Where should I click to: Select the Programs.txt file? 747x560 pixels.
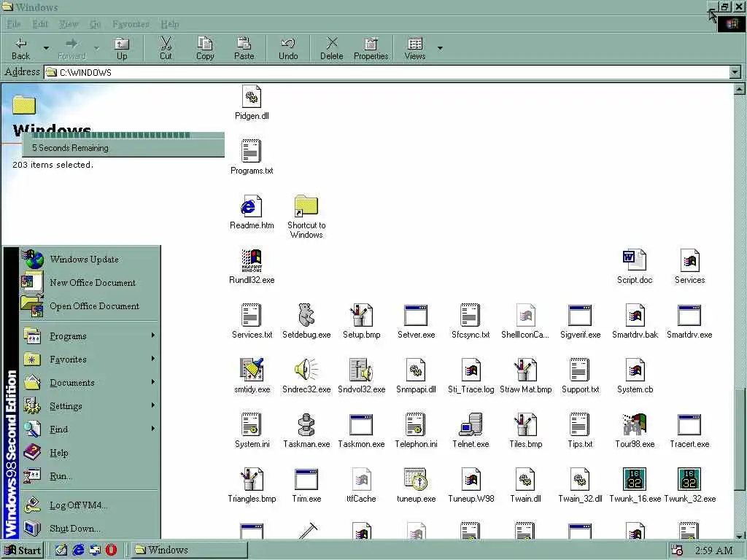(252, 157)
